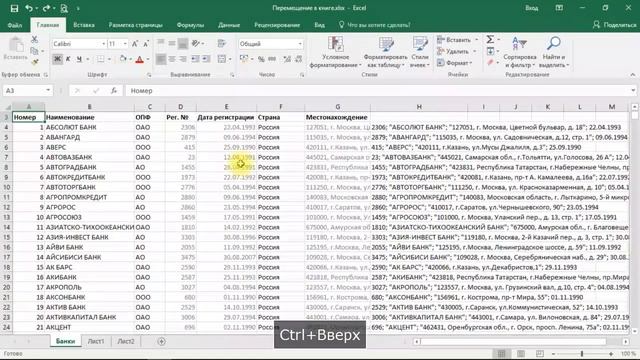Apply the red font color
Screen dimensions: 640x360
140,60
